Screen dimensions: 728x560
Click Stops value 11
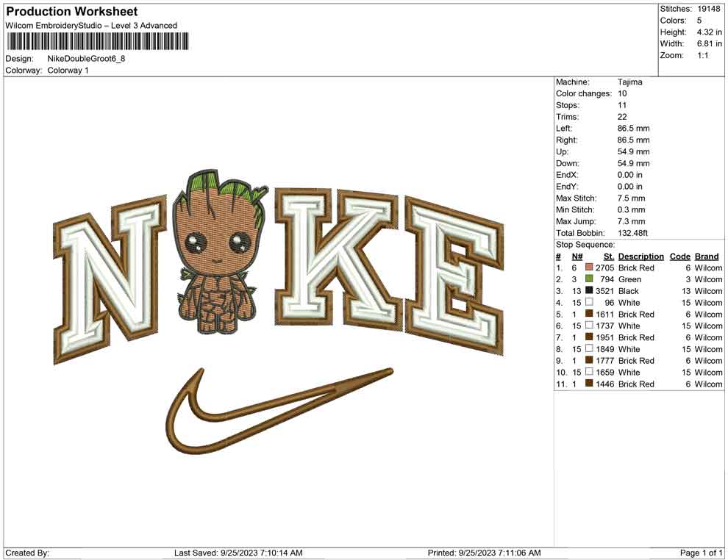coord(621,105)
